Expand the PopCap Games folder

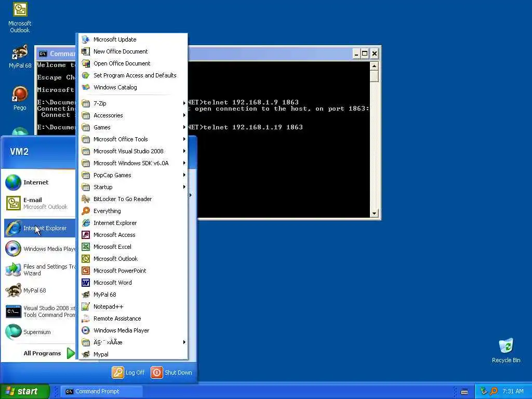(x=133, y=175)
